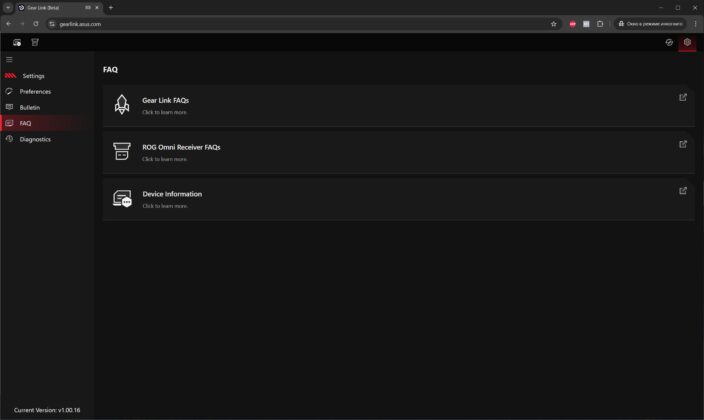Click the device info icon beside Device Information
Viewport: 704px width, 420px height.
[122, 199]
